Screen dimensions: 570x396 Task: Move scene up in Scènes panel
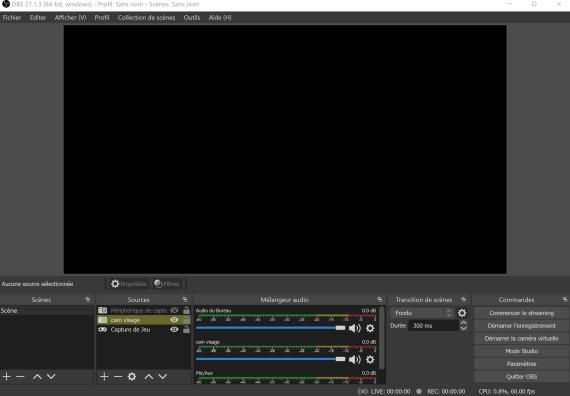37,377
